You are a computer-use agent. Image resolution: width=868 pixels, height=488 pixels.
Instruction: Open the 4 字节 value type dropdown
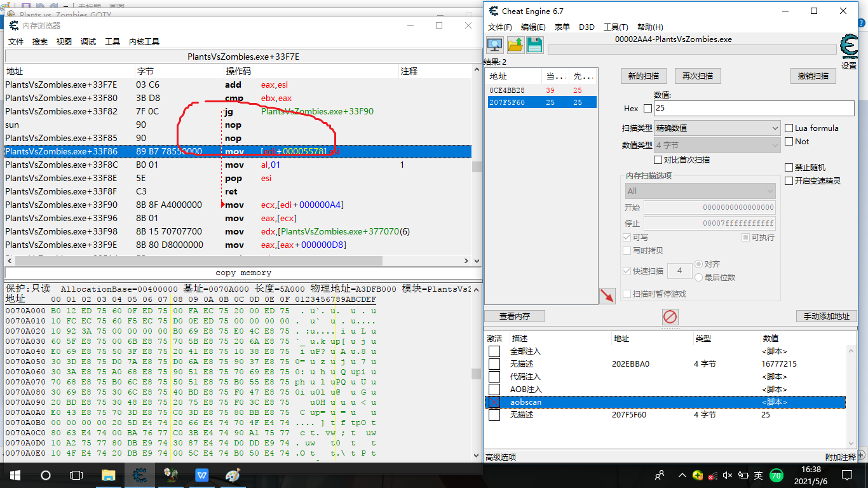775,144
